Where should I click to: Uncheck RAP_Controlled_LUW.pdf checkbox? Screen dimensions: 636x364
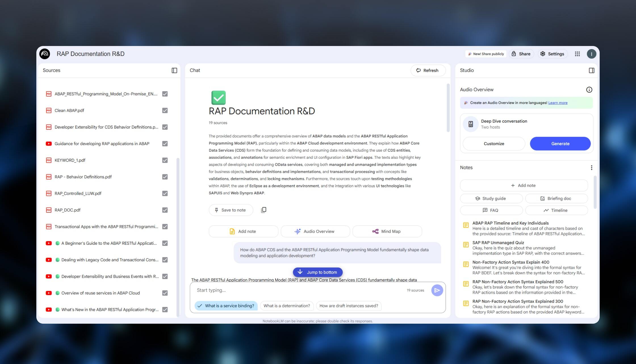click(x=165, y=193)
